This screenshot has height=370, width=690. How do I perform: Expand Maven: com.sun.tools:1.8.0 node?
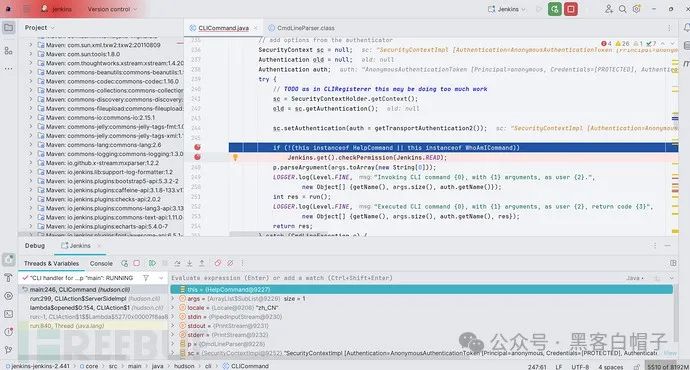tap(31, 54)
